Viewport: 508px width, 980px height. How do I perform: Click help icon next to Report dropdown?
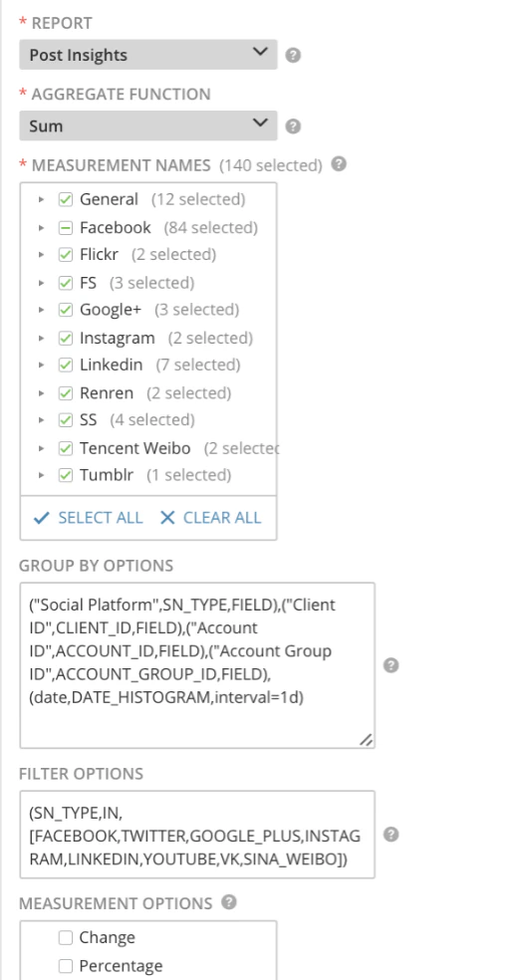tap(293, 55)
